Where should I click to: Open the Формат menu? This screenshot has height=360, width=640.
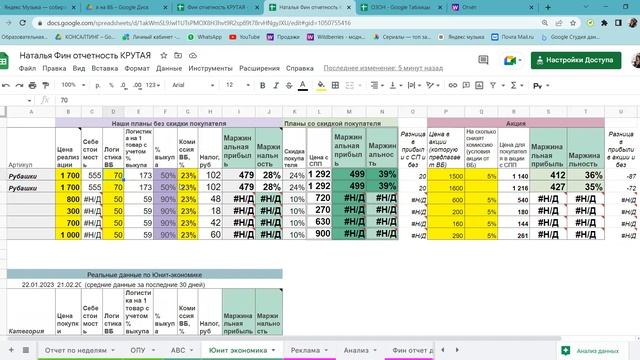pyautogui.click(x=137, y=69)
